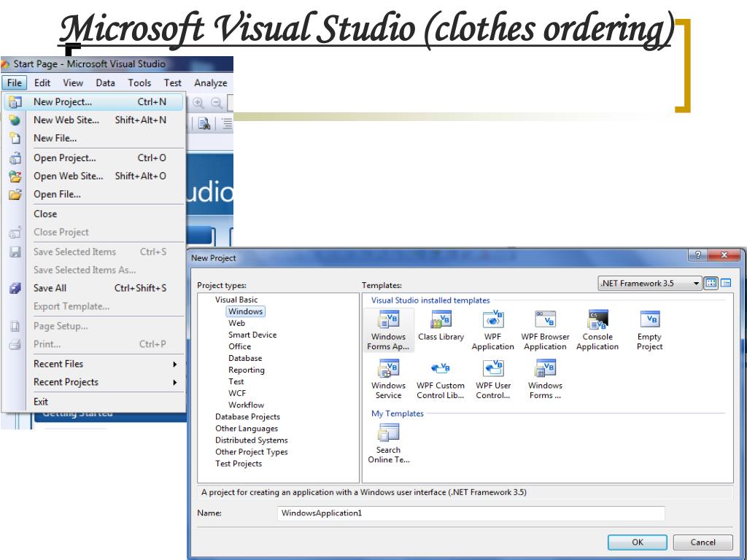
Task: Click the zoom out toolbar icon
Action: pos(216,103)
